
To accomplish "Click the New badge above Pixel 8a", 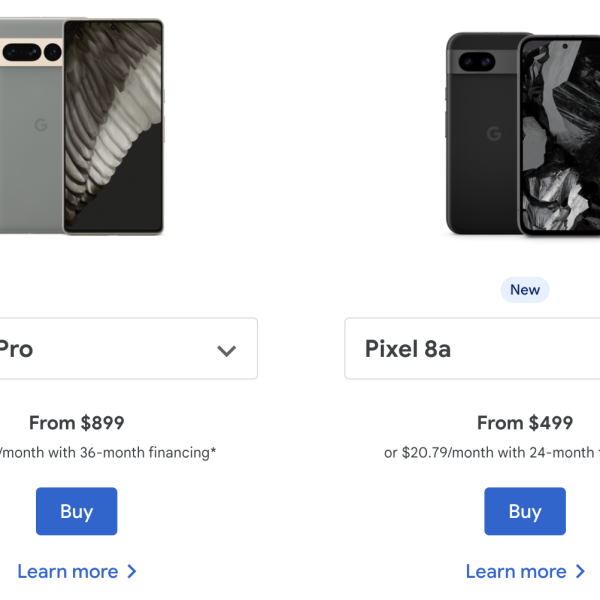I will coord(525,290).
